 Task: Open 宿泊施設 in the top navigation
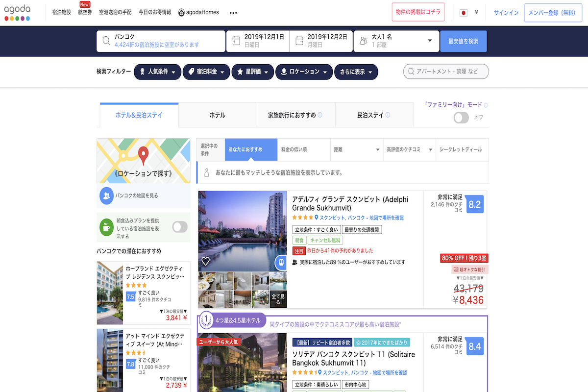62,13
